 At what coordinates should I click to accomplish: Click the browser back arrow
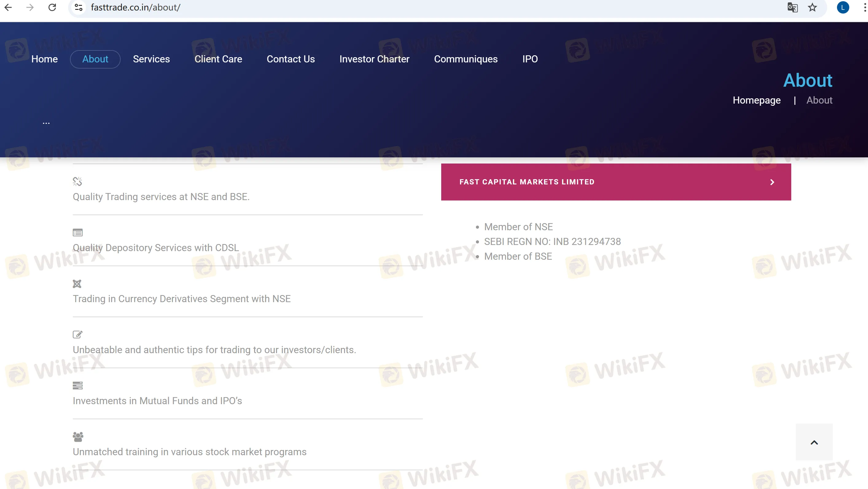[8, 7]
